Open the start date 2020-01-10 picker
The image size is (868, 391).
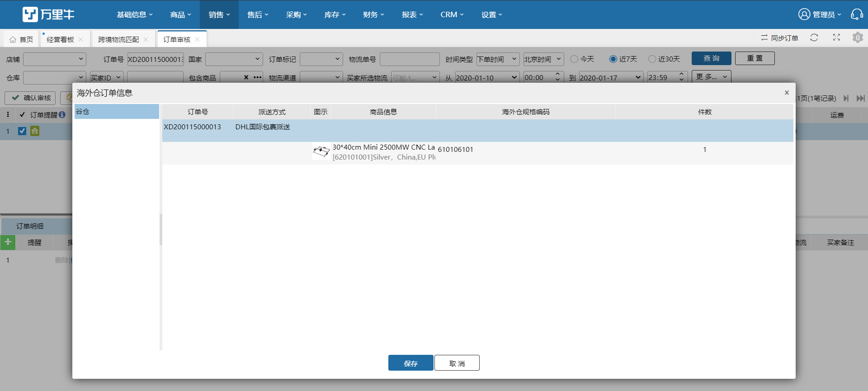(x=487, y=78)
